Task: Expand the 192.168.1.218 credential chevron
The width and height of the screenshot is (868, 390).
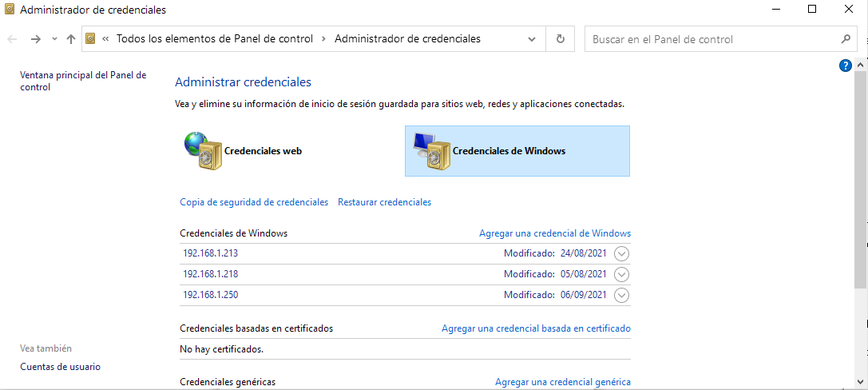Action: point(622,274)
